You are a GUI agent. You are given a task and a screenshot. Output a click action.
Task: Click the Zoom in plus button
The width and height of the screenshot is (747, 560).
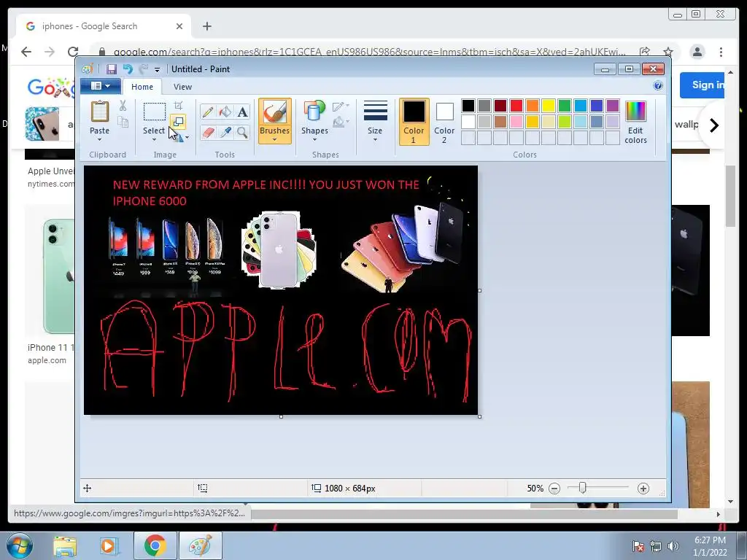[x=643, y=488]
